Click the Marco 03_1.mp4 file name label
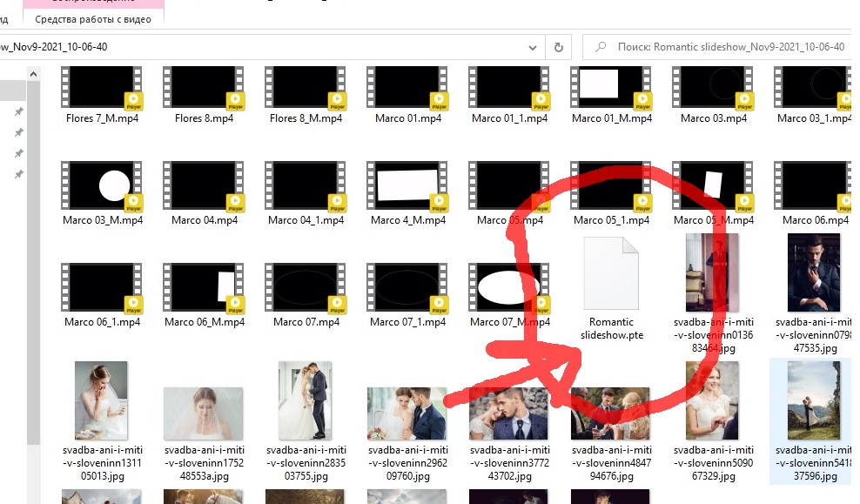This screenshot has height=504, width=860. pyautogui.click(x=814, y=118)
